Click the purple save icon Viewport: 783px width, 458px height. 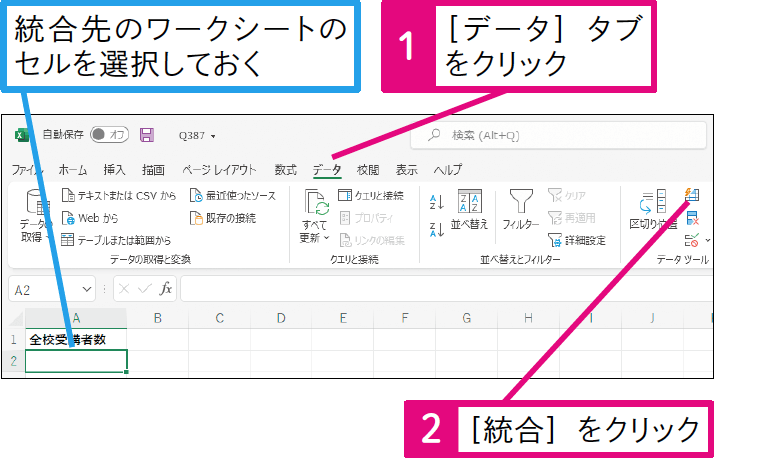coord(147,135)
